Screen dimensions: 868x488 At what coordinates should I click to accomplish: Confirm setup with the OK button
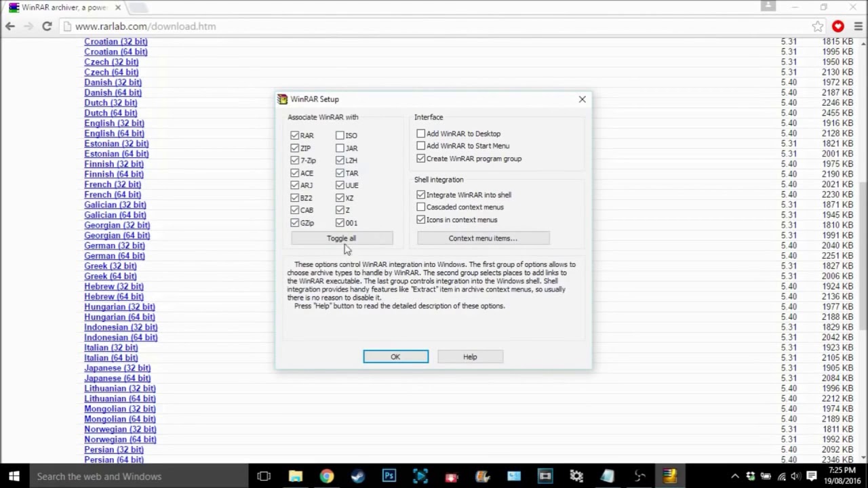[395, 357]
